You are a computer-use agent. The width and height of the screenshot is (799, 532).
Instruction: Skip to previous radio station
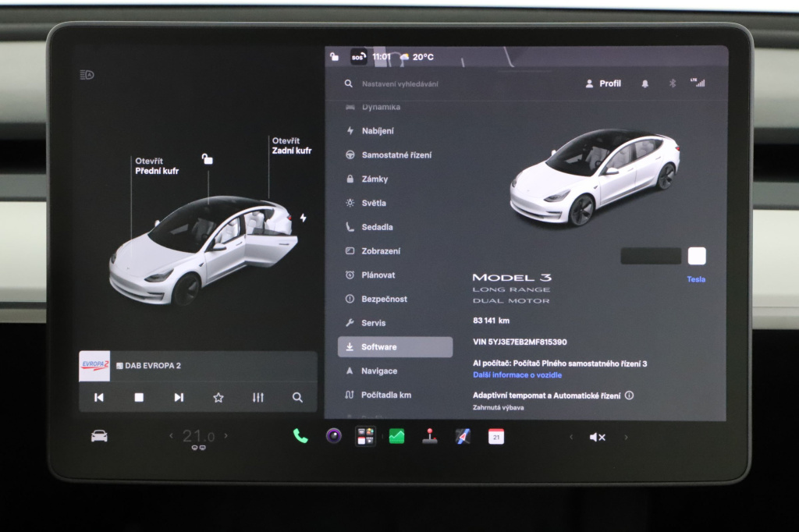pos(99,397)
